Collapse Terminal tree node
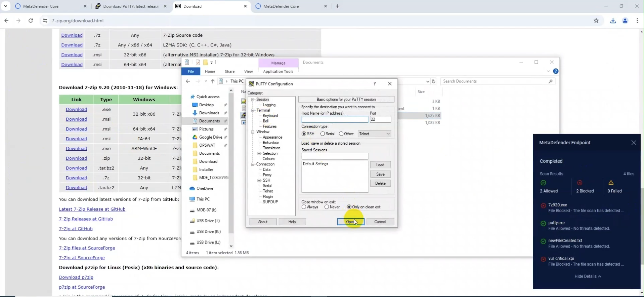 pyautogui.click(x=253, y=110)
